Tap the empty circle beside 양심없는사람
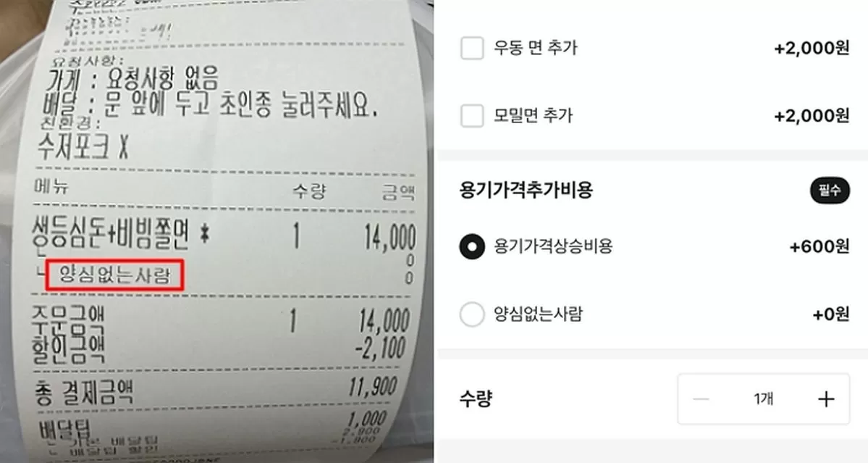This screenshot has width=868, height=463. (x=471, y=314)
